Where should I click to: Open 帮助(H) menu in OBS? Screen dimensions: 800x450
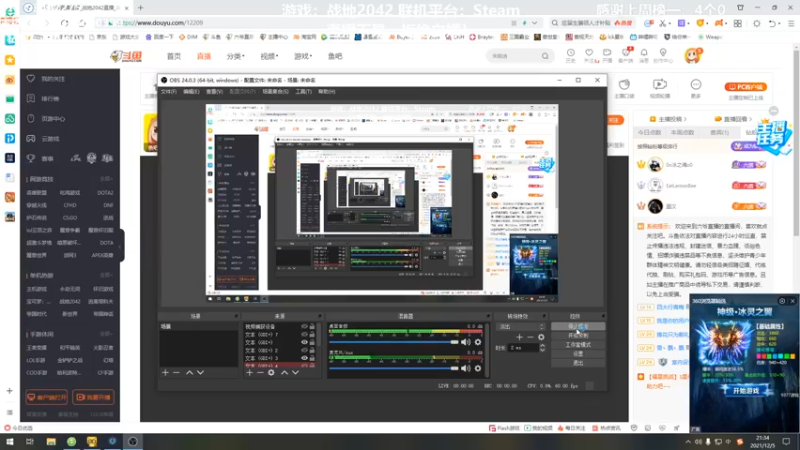327,92
